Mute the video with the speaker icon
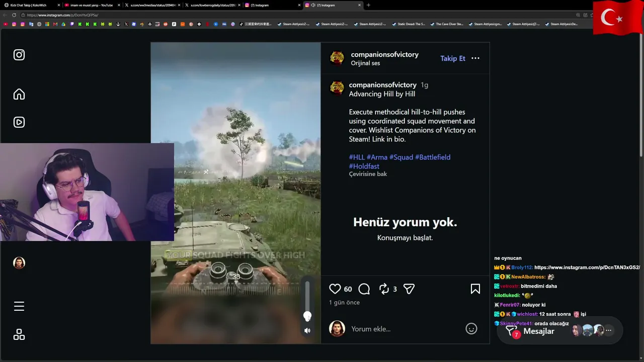Screen dimensions: 644x362 coord(307,330)
